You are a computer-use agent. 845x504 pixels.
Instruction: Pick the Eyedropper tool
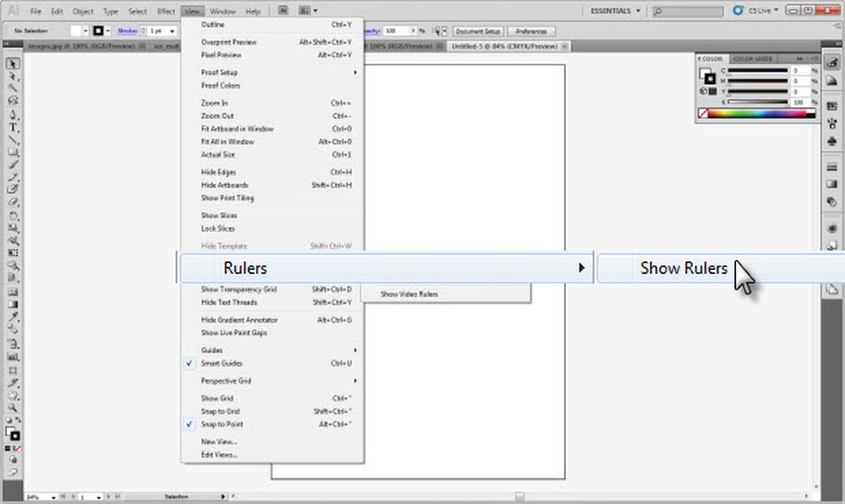13,317
